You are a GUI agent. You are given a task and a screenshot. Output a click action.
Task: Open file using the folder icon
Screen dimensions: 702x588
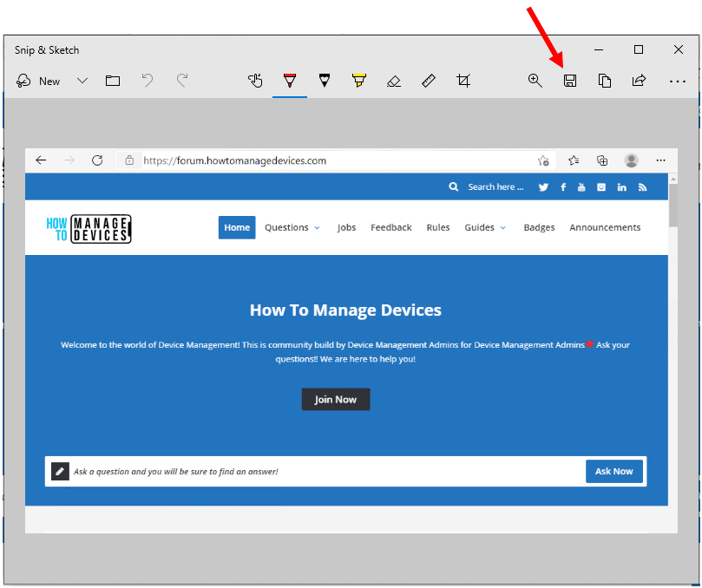113,81
